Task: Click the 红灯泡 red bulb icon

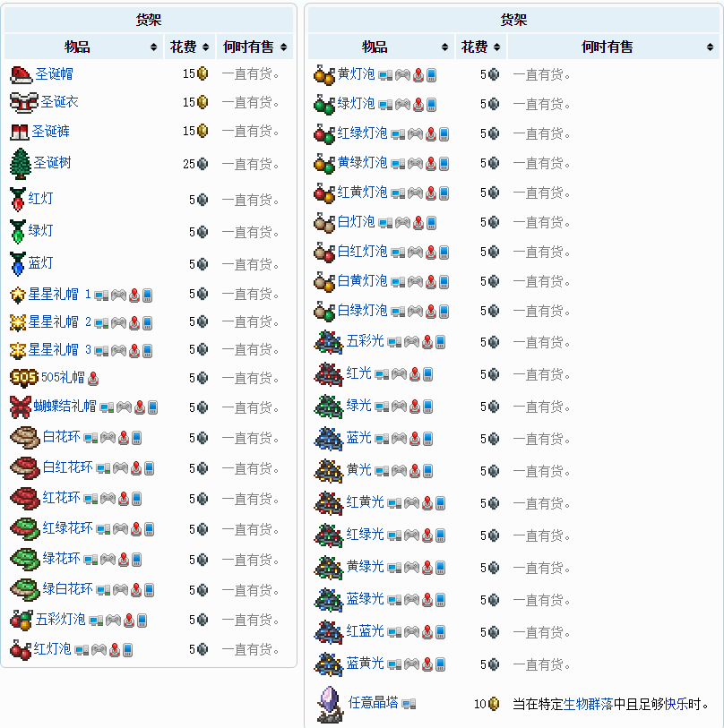Action: (x=21, y=649)
